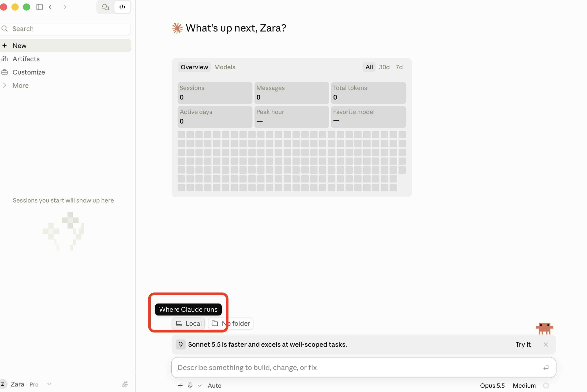Click the Claude starburst logo by the greeting

click(x=177, y=28)
